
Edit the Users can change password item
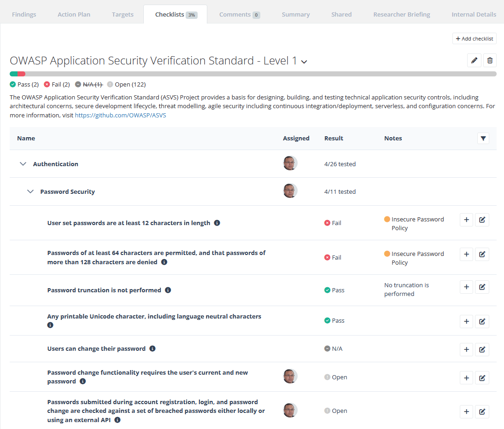click(x=482, y=350)
